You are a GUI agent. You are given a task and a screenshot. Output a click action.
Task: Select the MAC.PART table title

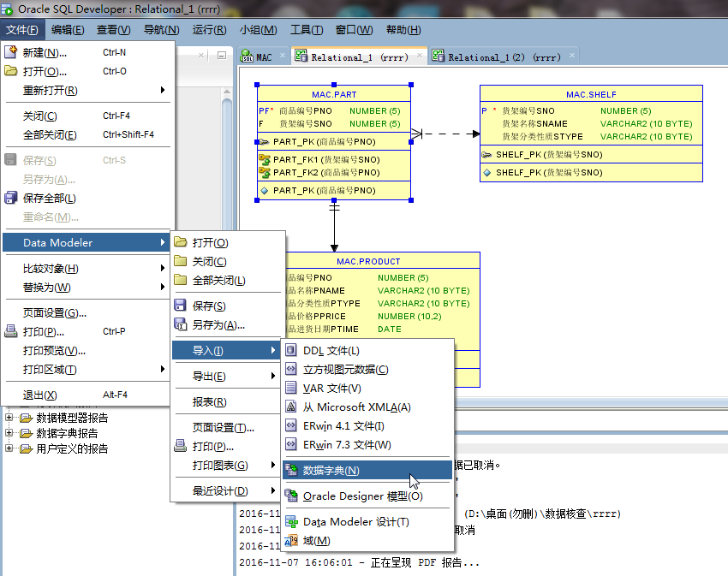[x=334, y=94]
